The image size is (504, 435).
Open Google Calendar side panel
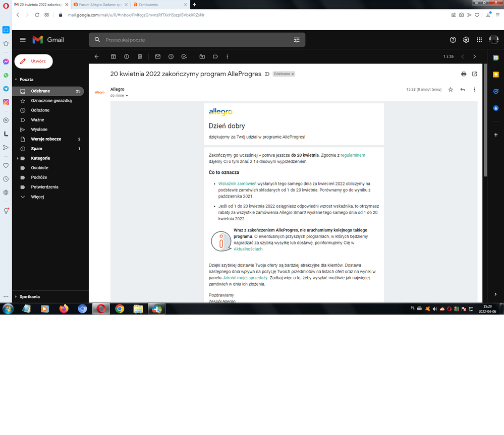[x=495, y=58]
